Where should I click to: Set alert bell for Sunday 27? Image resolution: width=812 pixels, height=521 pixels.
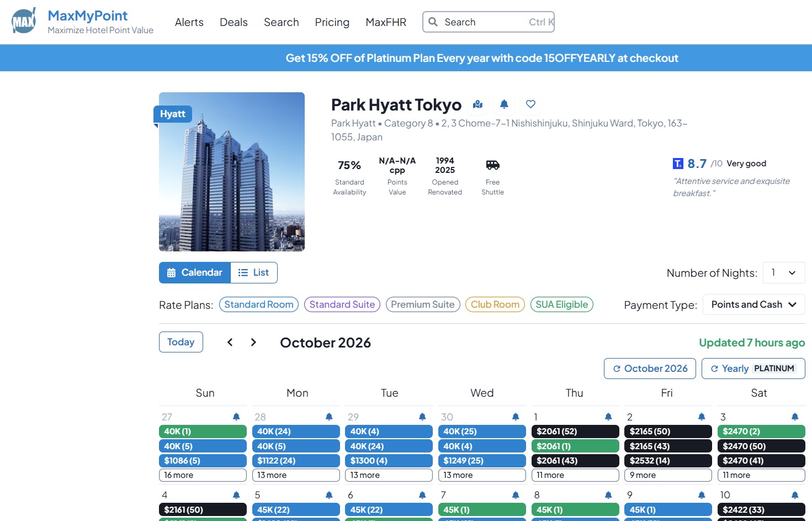pos(236,417)
